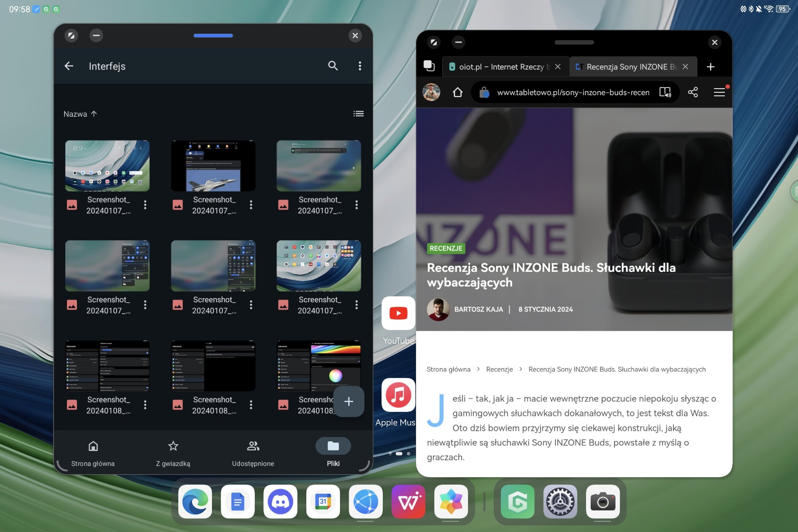Go to Strona główna tab in Drive
798x532 pixels.
click(93, 453)
